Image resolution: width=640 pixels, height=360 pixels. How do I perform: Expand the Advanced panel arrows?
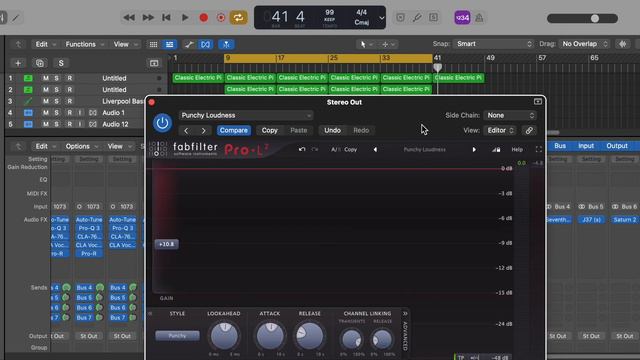click(405, 313)
